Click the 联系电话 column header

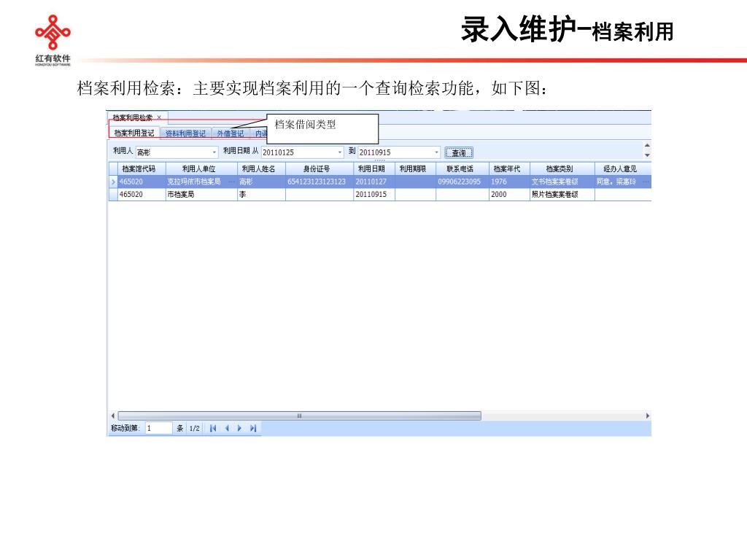pyautogui.click(x=462, y=168)
